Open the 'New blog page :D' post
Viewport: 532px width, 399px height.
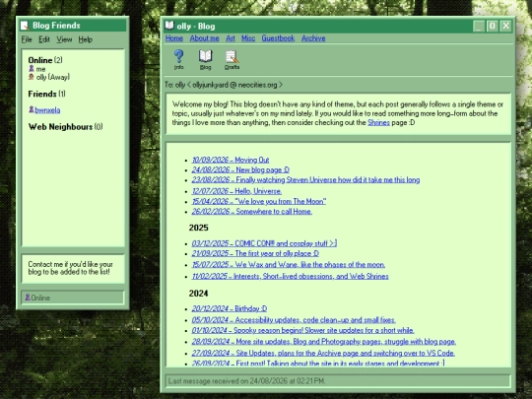240,169
